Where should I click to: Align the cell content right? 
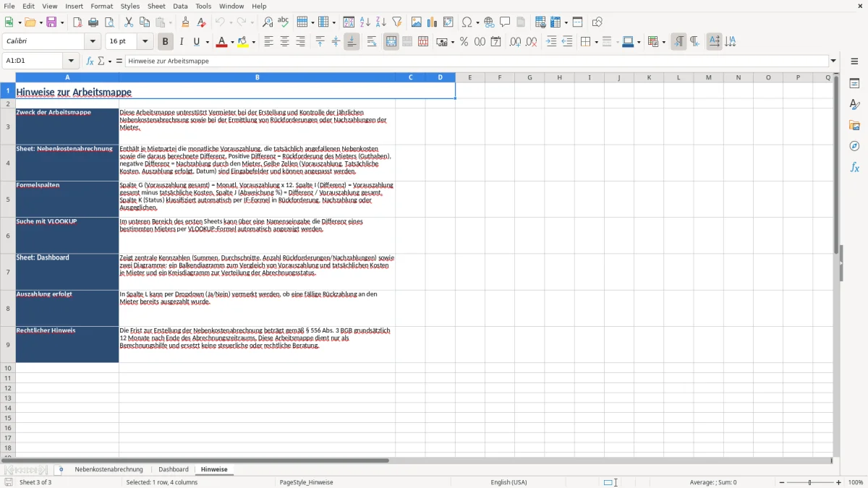point(300,42)
